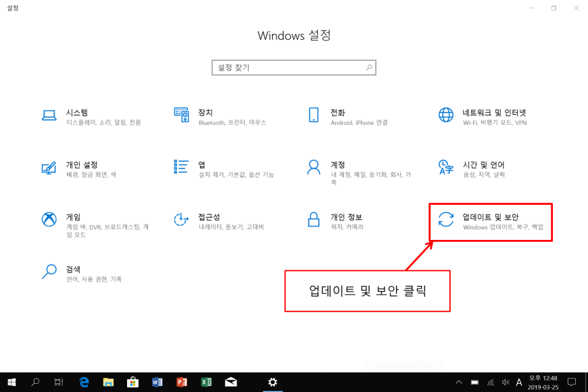Open the 게임 Xbox icon
Viewport: 588px width, 392px height.
[x=49, y=220]
